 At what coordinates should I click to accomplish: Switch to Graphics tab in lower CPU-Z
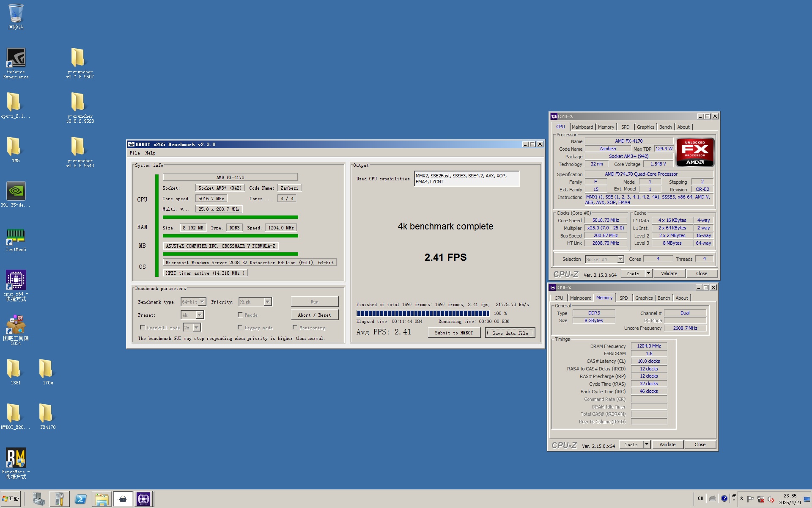(644, 298)
